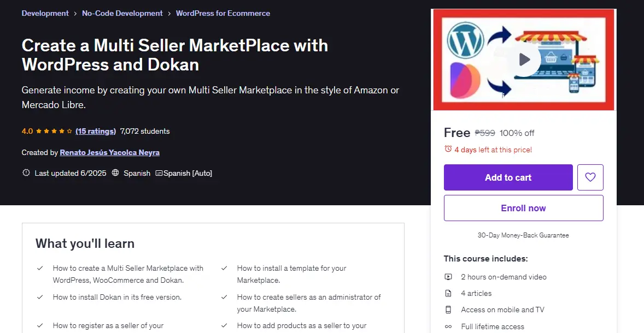Click the last updated badge icon
This screenshot has width=644, height=333.
[26, 173]
